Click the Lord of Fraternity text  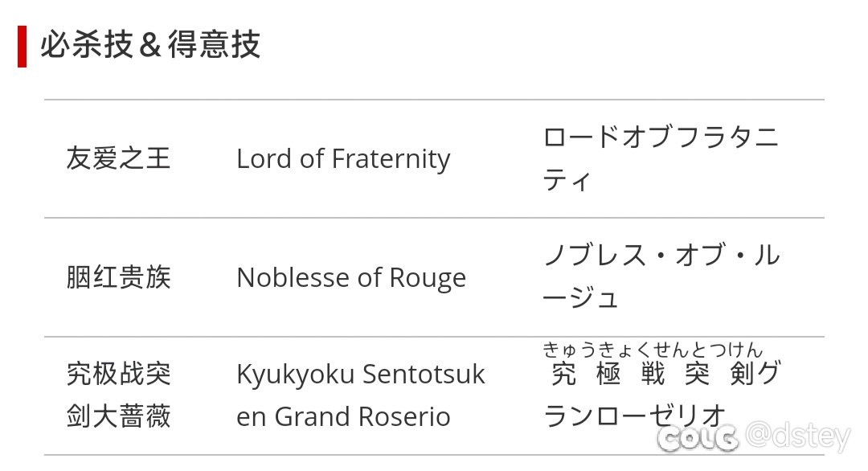click(343, 159)
